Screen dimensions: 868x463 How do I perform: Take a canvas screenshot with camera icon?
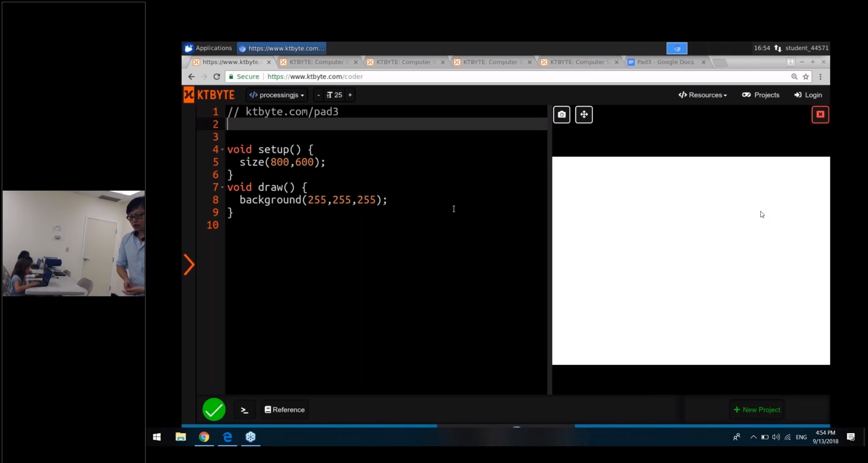561,115
